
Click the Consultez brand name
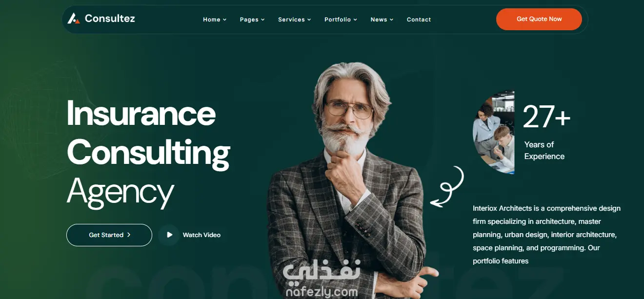tap(110, 19)
